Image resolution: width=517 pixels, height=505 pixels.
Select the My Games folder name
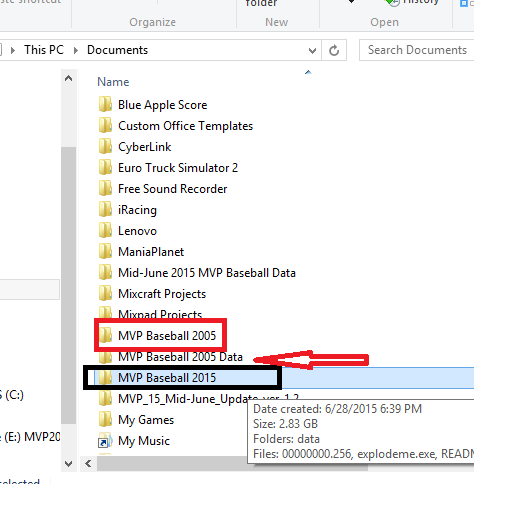(x=146, y=420)
